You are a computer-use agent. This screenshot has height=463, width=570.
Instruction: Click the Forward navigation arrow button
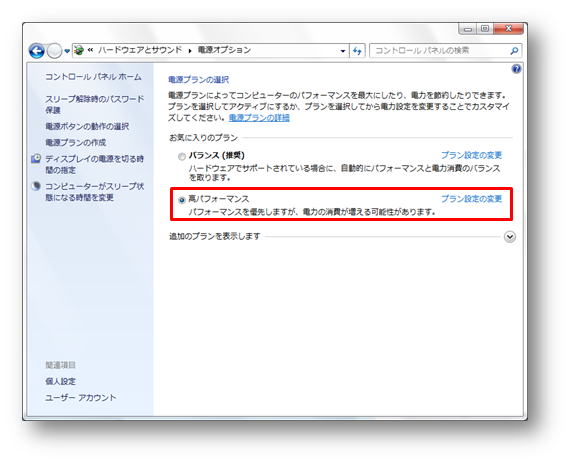pyautogui.click(x=55, y=51)
